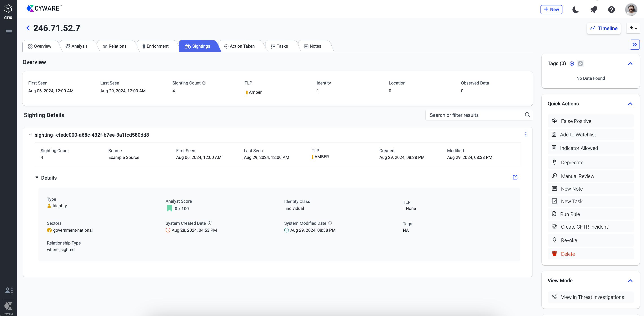Open the hamburger navigation menu

[9, 31]
